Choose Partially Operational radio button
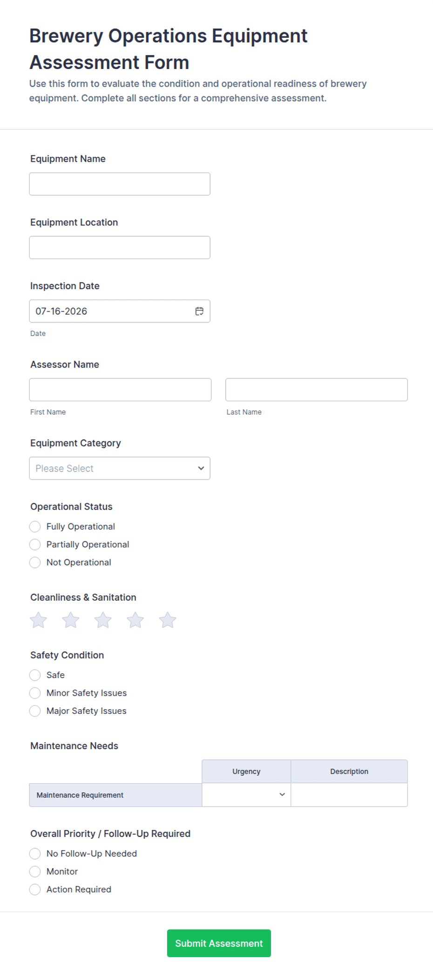 click(x=35, y=544)
